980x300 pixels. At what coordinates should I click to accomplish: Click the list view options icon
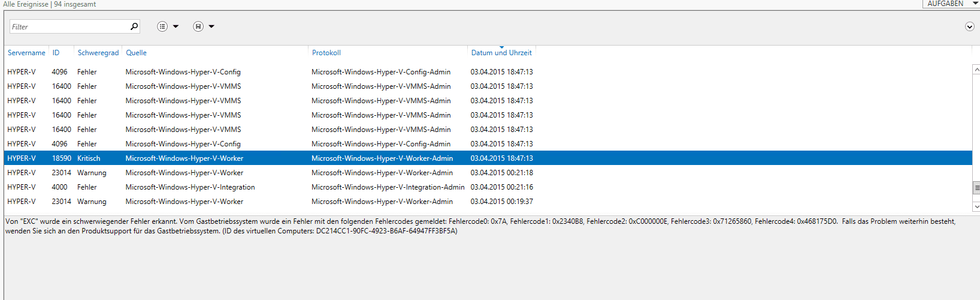(162, 26)
